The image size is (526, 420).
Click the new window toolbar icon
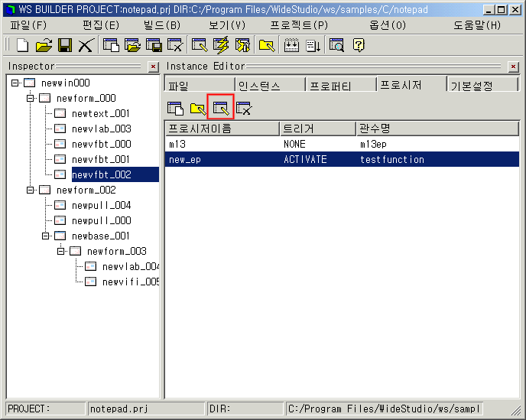point(111,45)
